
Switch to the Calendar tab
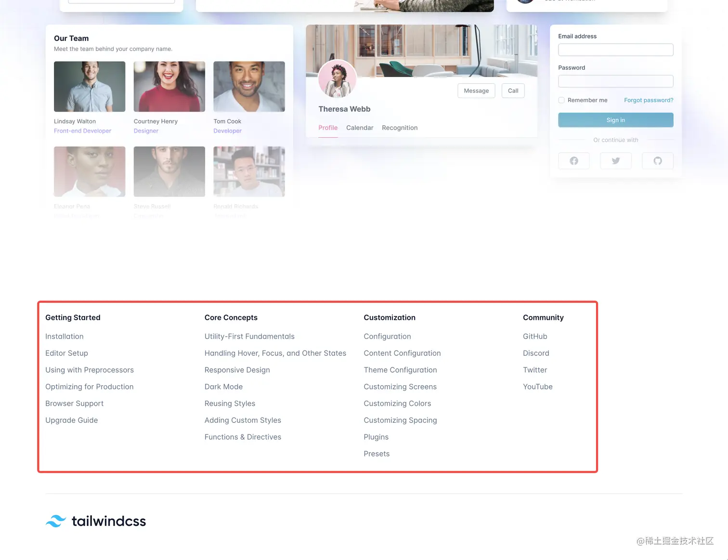coord(360,128)
